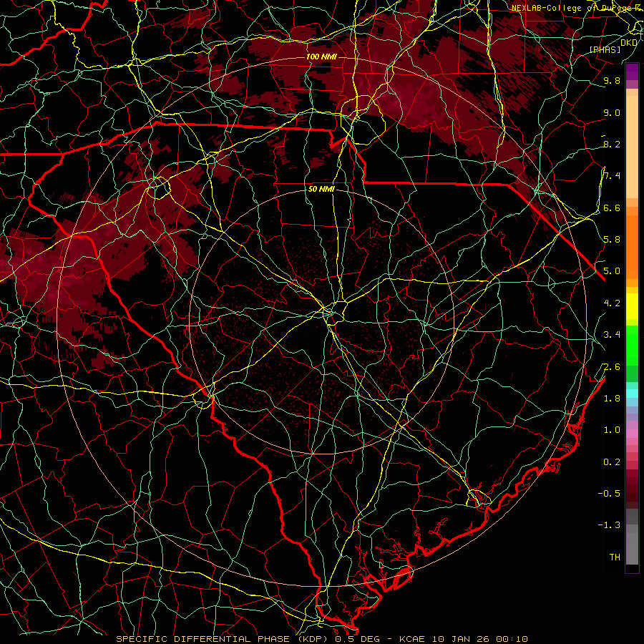
Task: Click the -1.3 scale value
Action: [609, 525]
